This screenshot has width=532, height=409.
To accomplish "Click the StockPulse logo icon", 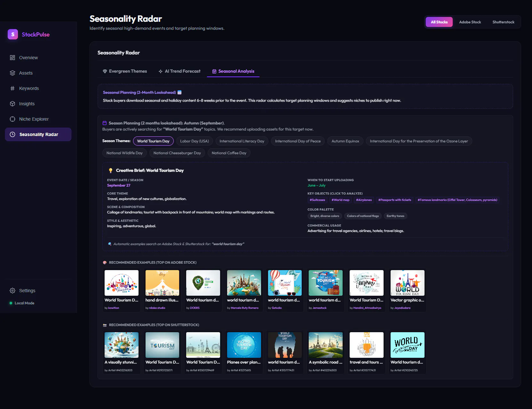I will 13,34.
